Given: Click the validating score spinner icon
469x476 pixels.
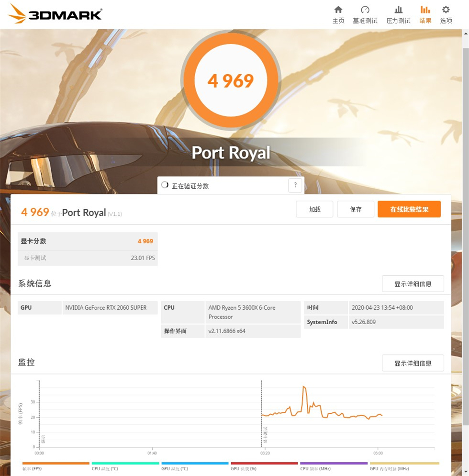Looking at the screenshot, I should [165, 185].
